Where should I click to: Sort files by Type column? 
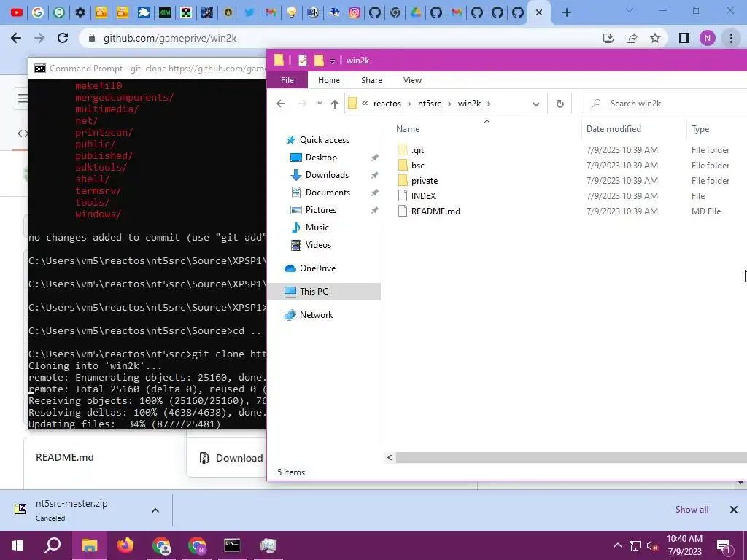point(700,128)
